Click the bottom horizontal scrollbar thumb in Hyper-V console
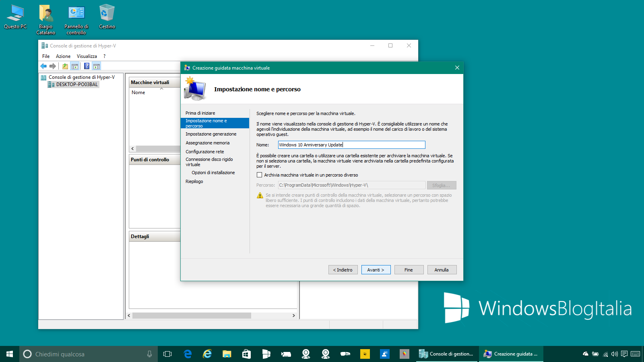Screen dimensions: 644x362 [x=192, y=316]
